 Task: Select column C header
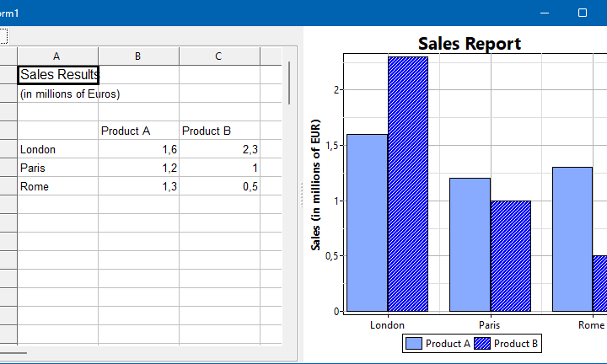(x=219, y=56)
